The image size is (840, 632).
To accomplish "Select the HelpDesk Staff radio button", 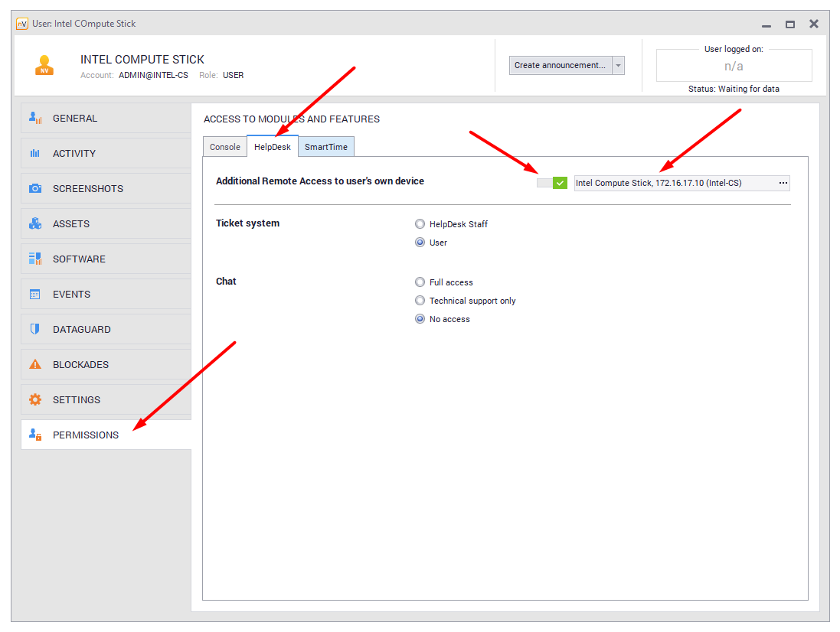I will tap(420, 224).
